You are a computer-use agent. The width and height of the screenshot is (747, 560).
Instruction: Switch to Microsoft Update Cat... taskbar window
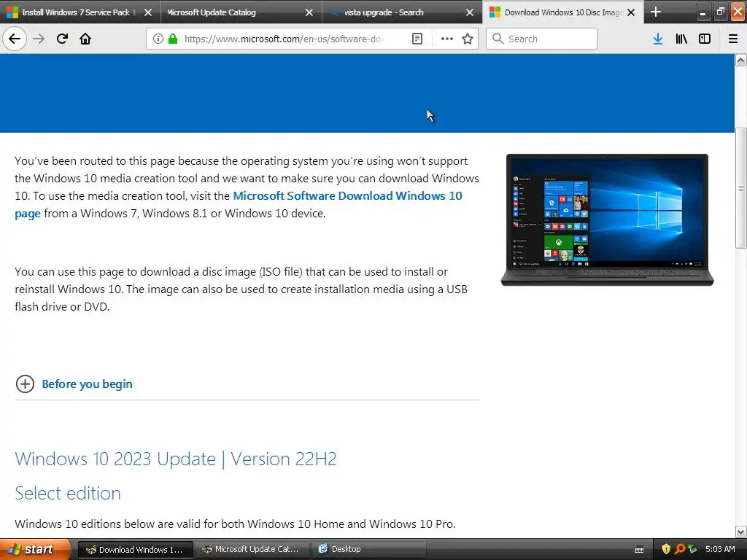coord(252,549)
